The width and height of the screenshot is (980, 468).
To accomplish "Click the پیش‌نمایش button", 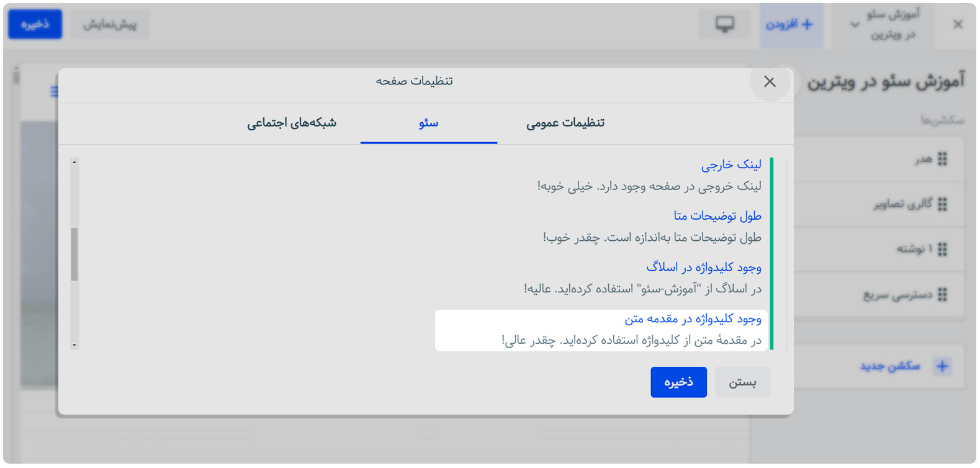I will 110,24.
